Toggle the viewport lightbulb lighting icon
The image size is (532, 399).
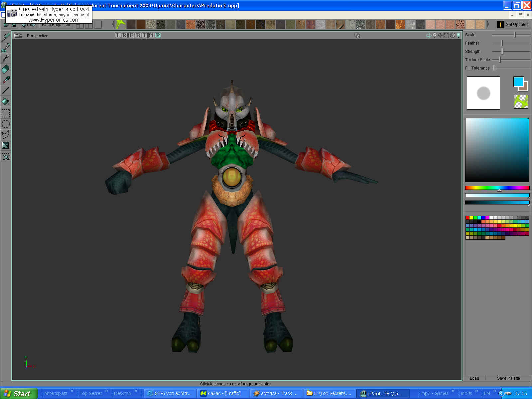tap(459, 36)
